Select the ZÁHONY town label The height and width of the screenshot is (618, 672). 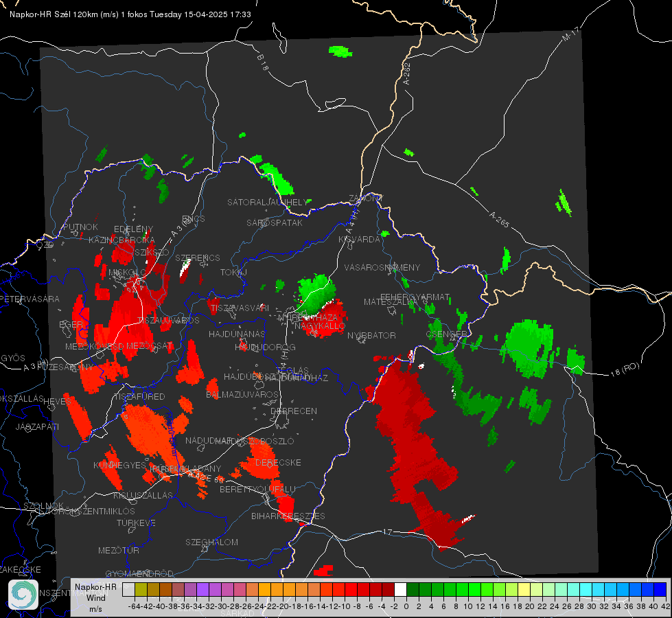pos(366,198)
